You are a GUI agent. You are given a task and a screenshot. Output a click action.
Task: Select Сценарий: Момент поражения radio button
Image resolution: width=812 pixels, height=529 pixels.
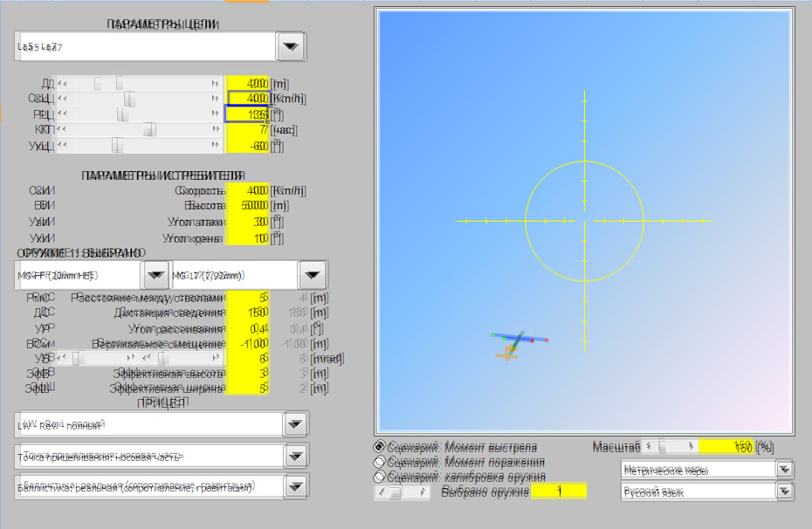coord(380,462)
